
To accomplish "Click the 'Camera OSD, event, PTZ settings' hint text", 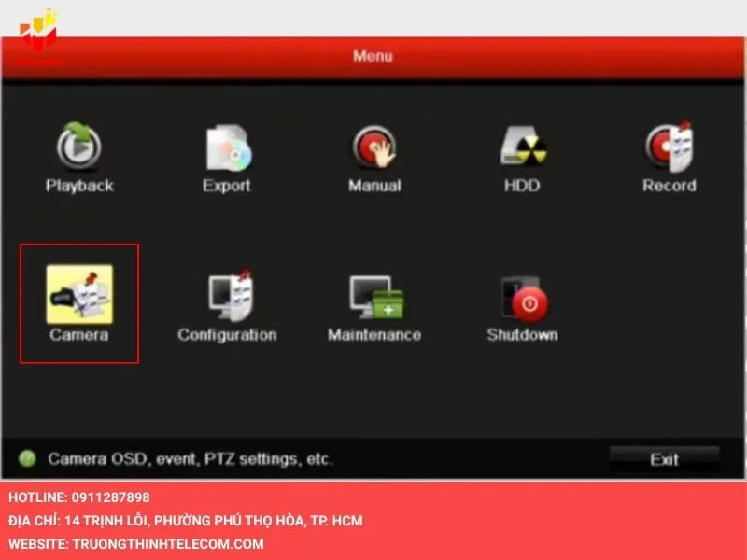I will 190,459.
